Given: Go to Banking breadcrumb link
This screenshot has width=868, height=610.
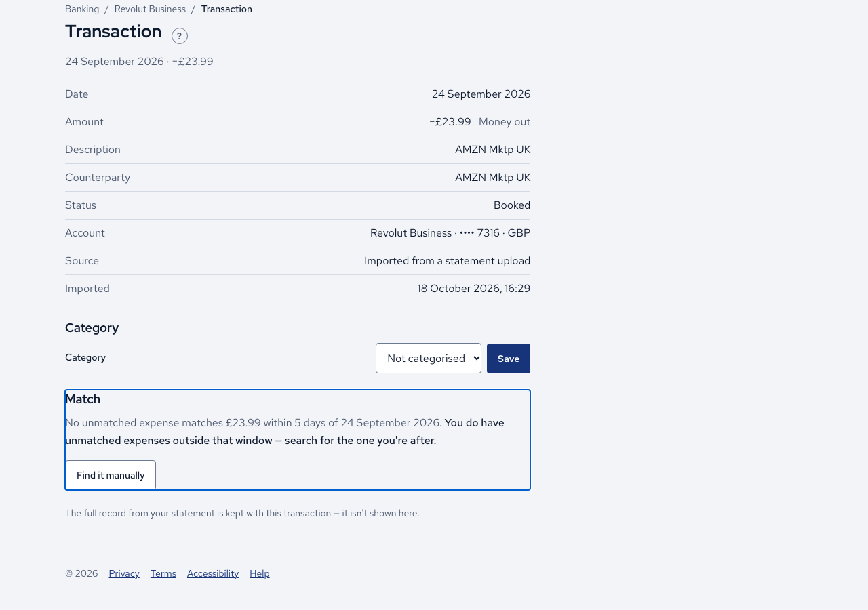Looking at the screenshot, I should 82,9.
